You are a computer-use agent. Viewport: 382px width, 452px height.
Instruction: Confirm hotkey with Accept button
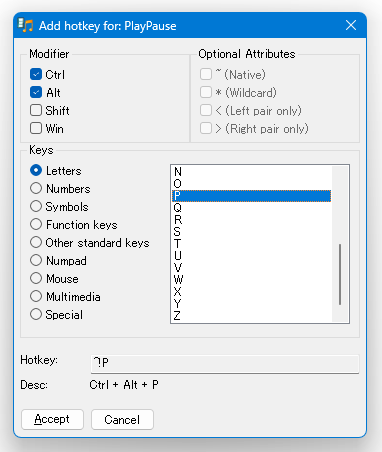(x=52, y=419)
